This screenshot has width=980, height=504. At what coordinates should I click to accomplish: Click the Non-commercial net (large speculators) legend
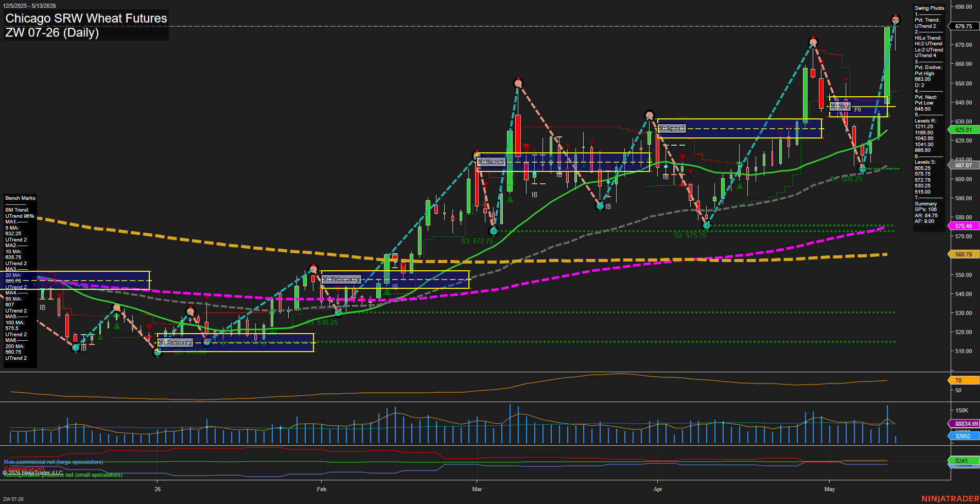coord(54,462)
